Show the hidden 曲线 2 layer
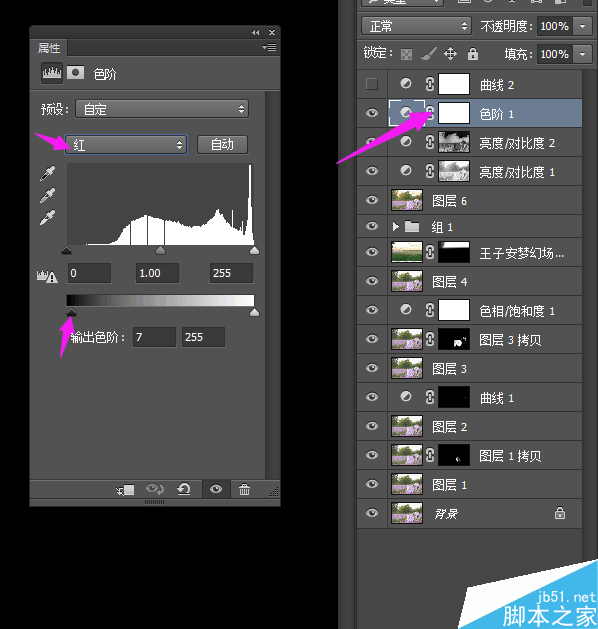 [372, 84]
